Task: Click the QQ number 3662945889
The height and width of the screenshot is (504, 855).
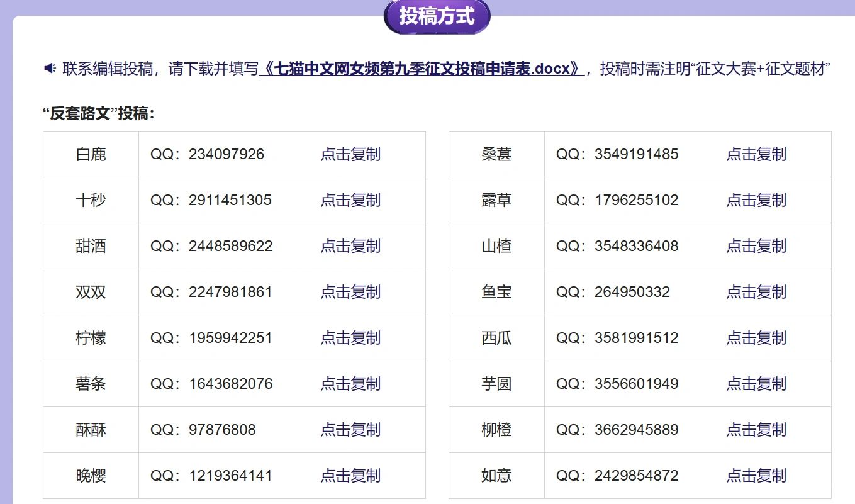Action: pyautogui.click(x=637, y=430)
